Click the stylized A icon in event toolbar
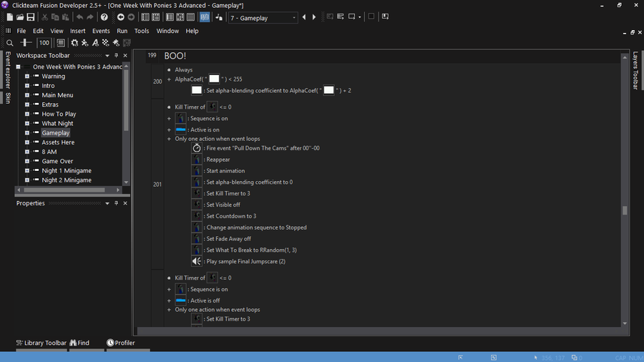The width and height of the screenshot is (644, 362). pyautogui.click(x=95, y=43)
